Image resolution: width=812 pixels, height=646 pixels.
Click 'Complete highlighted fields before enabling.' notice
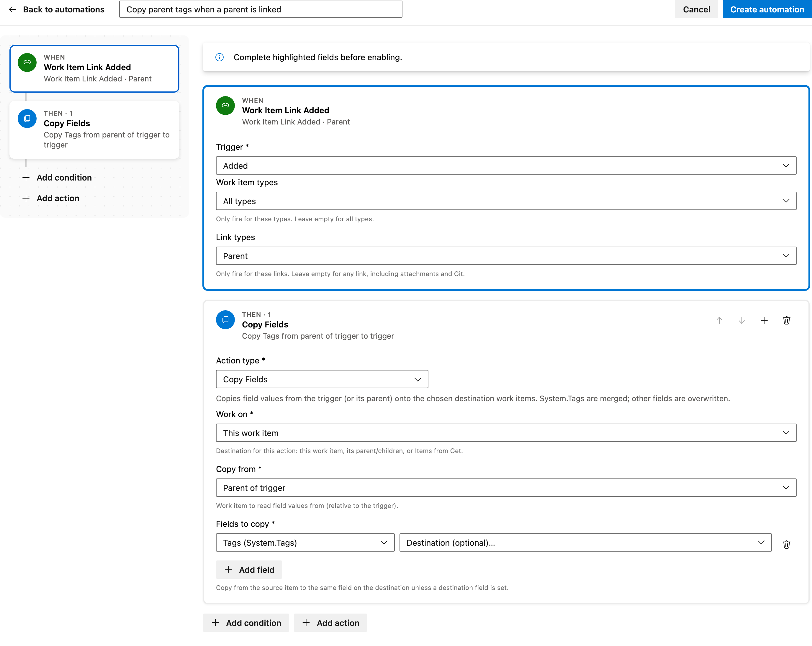pyautogui.click(x=318, y=57)
